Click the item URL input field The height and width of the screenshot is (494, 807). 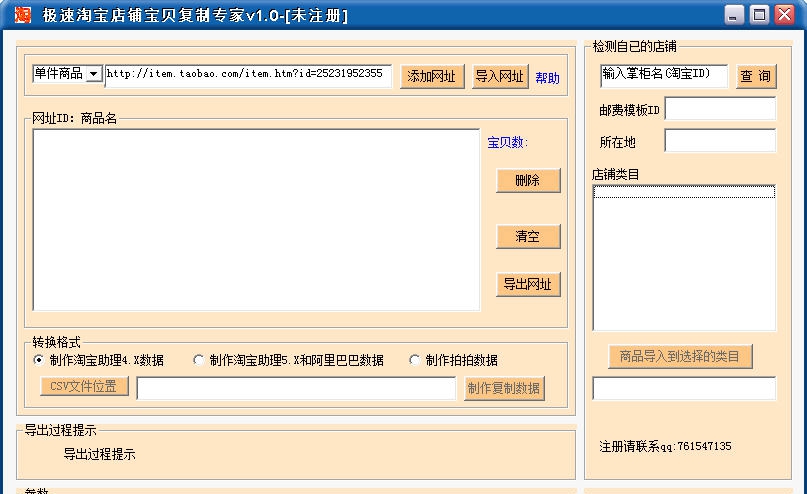pyautogui.click(x=248, y=75)
